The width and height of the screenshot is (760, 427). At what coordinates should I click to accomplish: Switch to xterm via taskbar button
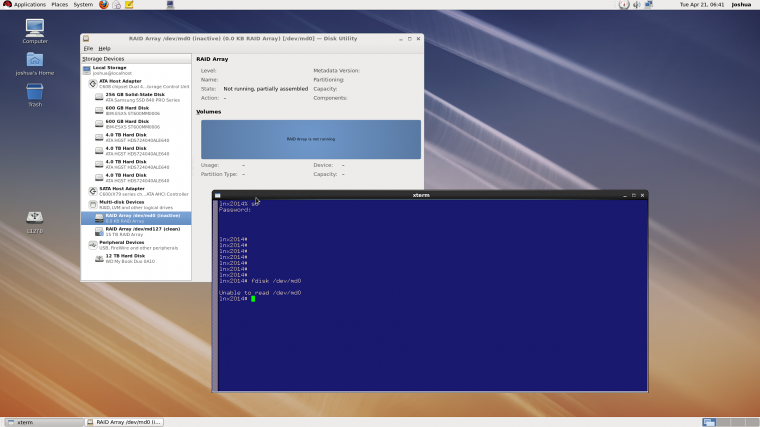(44, 422)
